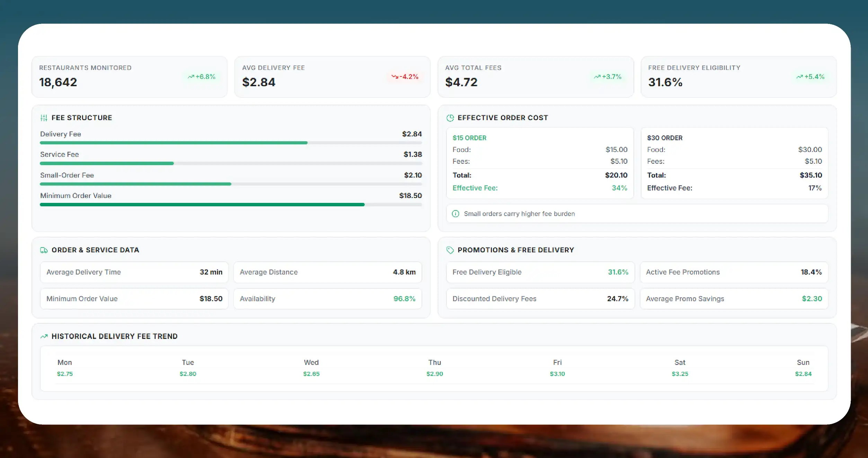This screenshot has width=868, height=458.
Task: Click the Availability 96.8% tile
Action: pos(328,299)
